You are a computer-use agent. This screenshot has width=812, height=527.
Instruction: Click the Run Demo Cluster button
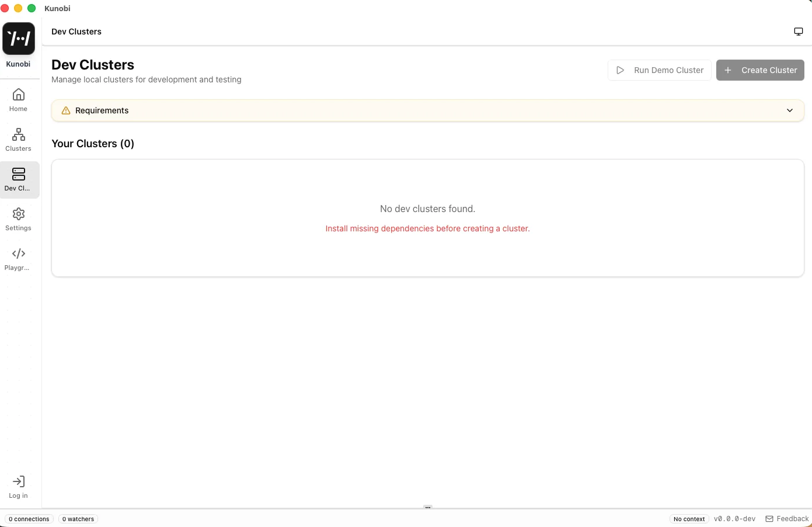[660, 70]
